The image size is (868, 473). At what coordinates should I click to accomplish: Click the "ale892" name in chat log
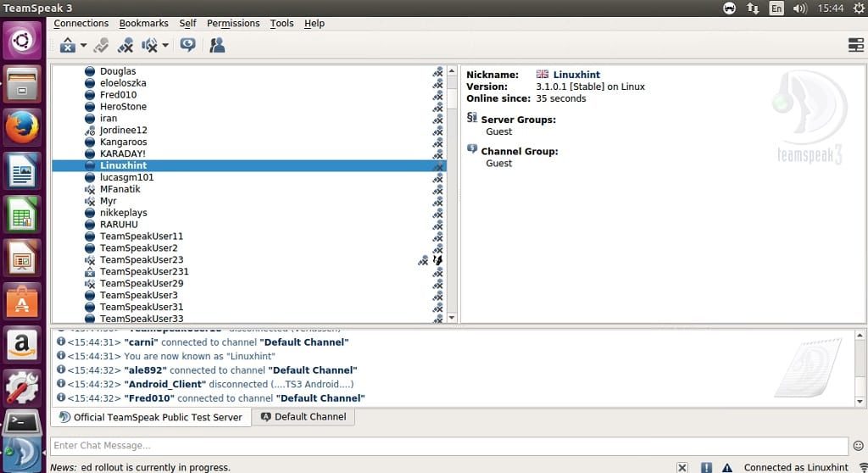pos(145,370)
